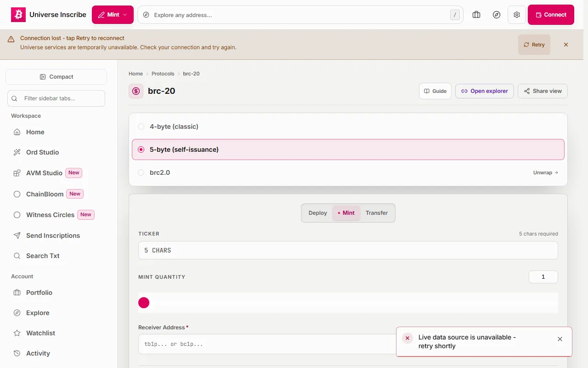Screen dimensions: 588x368
Task: Click the Account section heading
Action: (x=22, y=276)
